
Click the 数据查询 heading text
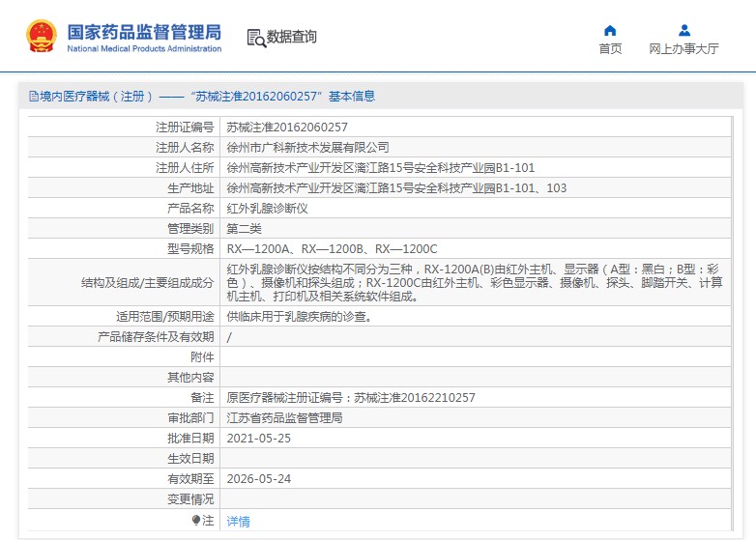pyautogui.click(x=292, y=37)
